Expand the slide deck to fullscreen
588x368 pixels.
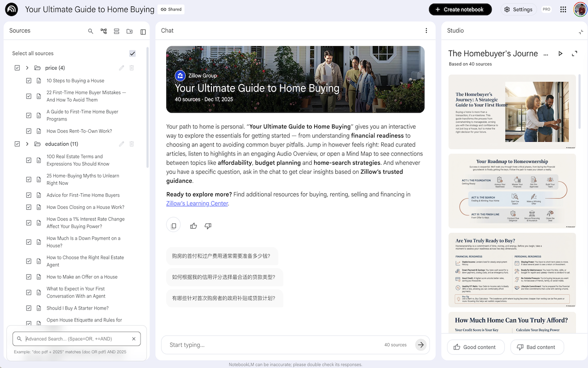click(x=574, y=54)
